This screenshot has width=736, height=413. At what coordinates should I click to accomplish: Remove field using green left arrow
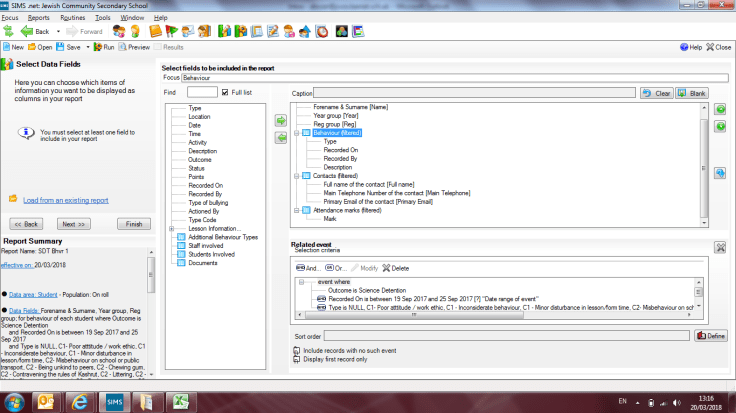click(x=281, y=137)
